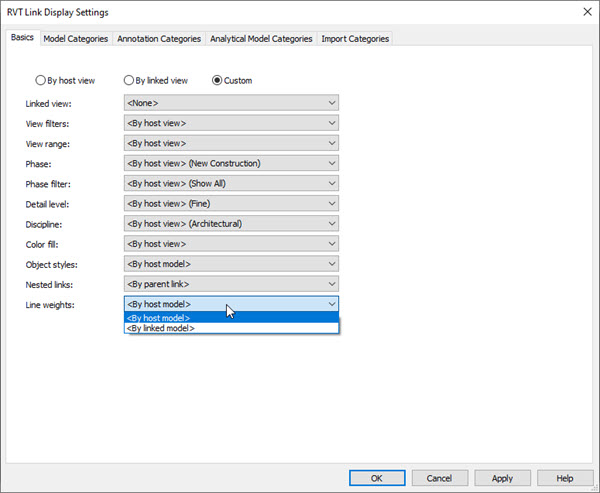
Task: Click the OK button
Action: (x=375, y=478)
